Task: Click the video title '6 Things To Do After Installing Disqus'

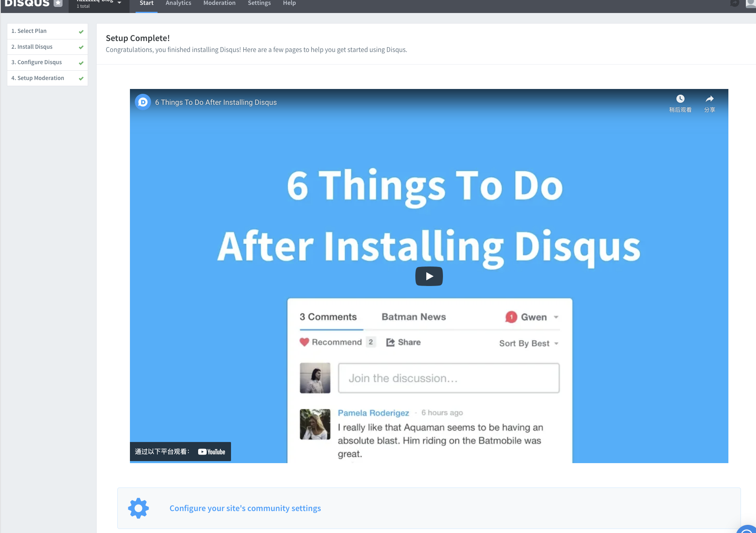Action: tap(216, 102)
